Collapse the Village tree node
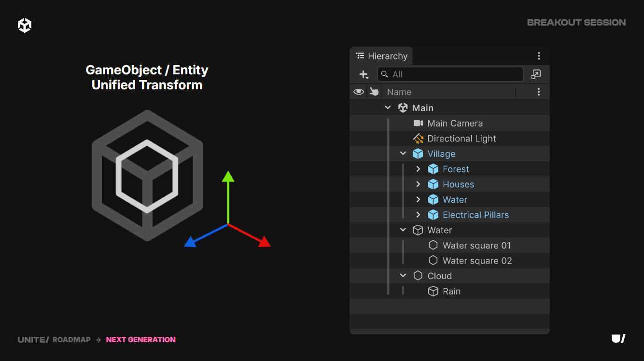 (x=403, y=154)
